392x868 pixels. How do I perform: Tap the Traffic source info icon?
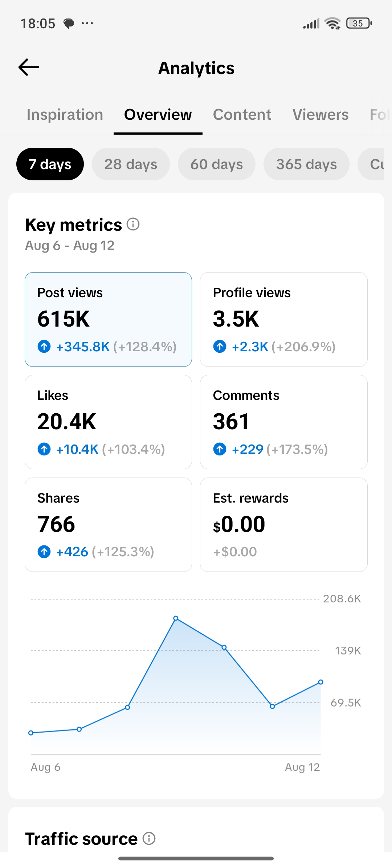click(149, 838)
